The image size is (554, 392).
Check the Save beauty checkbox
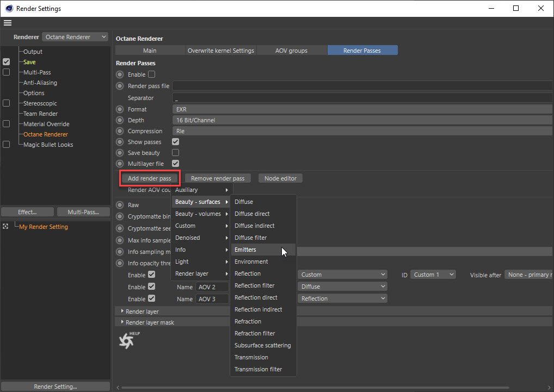(x=175, y=152)
